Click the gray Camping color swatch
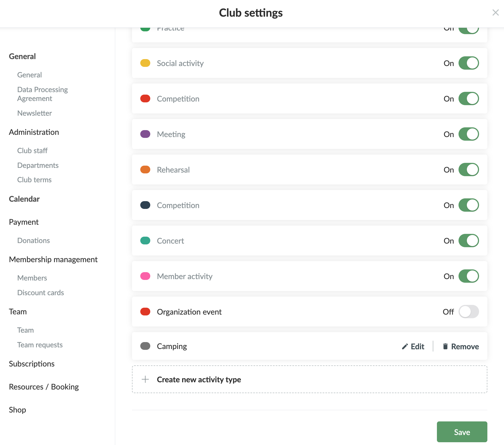The height and width of the screenshot is (445, 504). coord(145,346)
